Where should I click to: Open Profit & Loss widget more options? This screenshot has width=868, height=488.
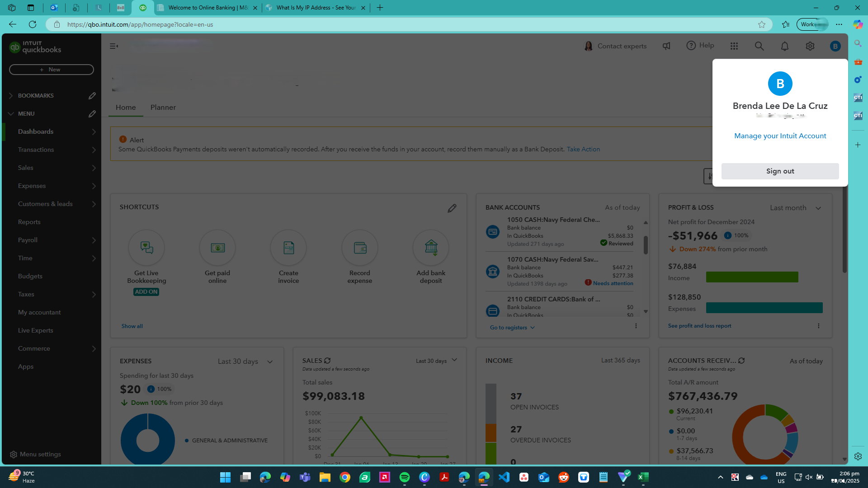819,326
